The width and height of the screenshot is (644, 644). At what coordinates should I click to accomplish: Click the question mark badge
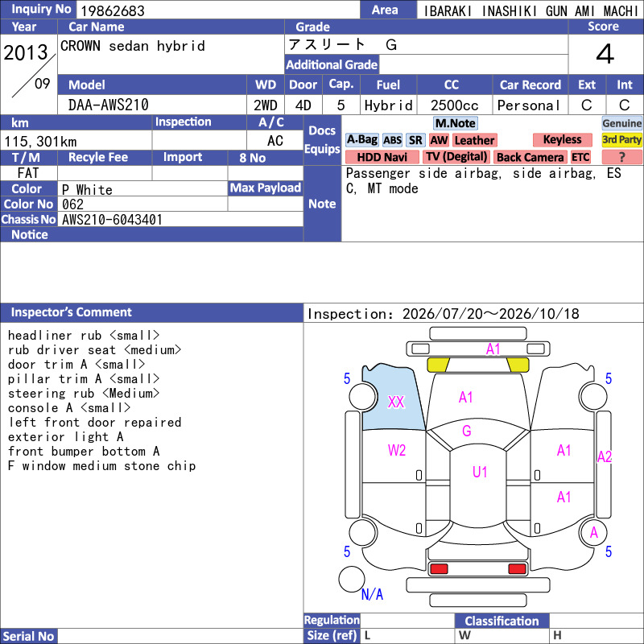pyautogui.click(x=621, y=157)
